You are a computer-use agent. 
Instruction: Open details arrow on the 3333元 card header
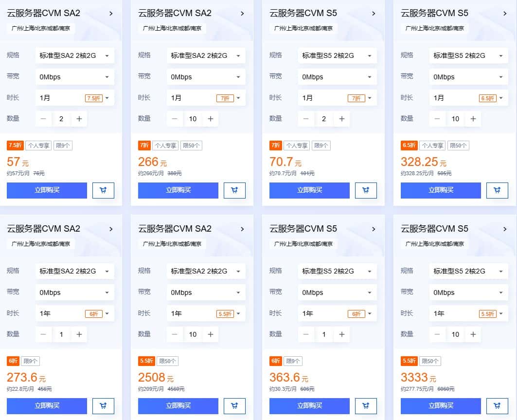click(505, 229)
